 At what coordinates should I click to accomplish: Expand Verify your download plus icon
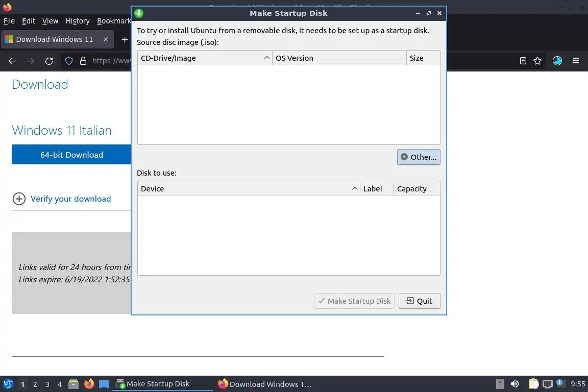coord(19,199)
